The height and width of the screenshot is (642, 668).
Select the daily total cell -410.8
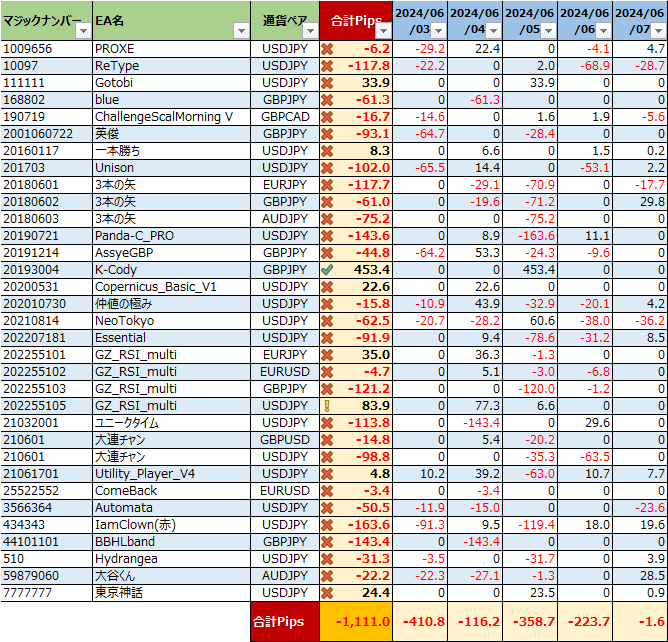420,622
